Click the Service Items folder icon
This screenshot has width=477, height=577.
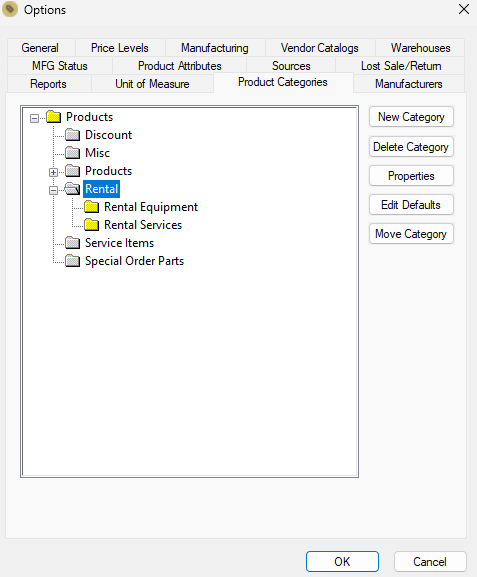pos(73,243)
